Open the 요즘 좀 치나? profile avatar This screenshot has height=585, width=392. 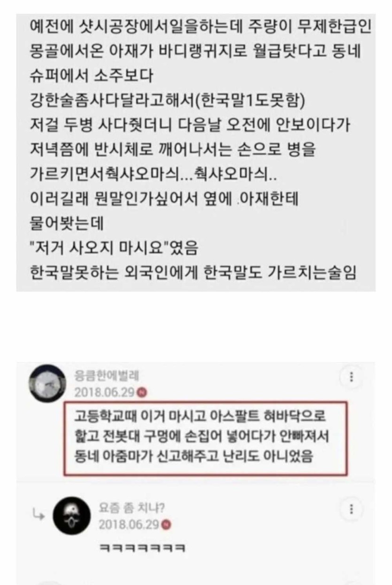pyautogui.click(x=71, y=516)
